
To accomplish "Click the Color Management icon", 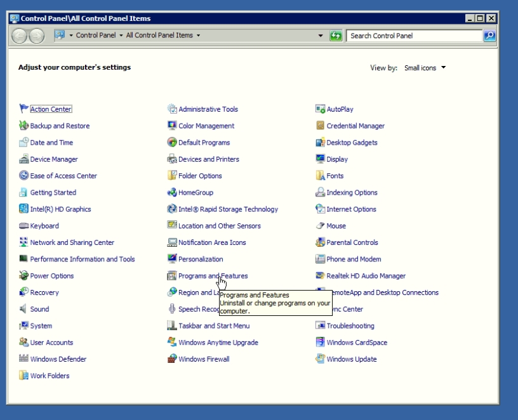I will pyautogui.click(x=172, y=125).
